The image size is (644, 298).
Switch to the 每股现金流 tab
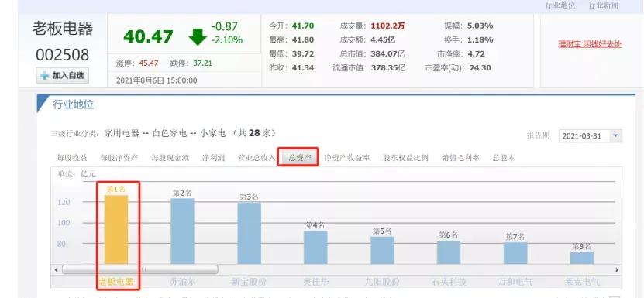coord(170,158)
